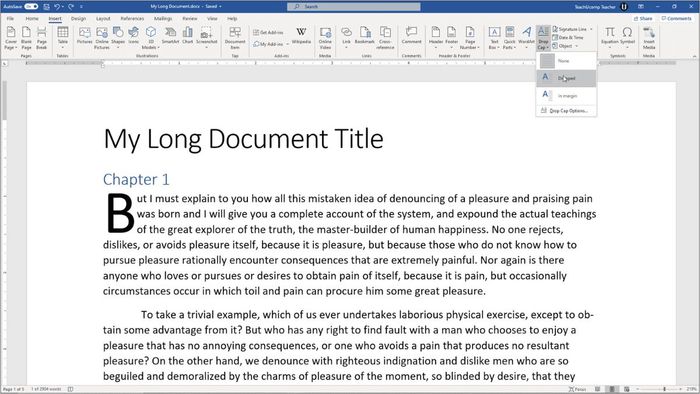Open the Equation dropdown
Viewport: 700px width, 394px height.
[x=609, y=37]
